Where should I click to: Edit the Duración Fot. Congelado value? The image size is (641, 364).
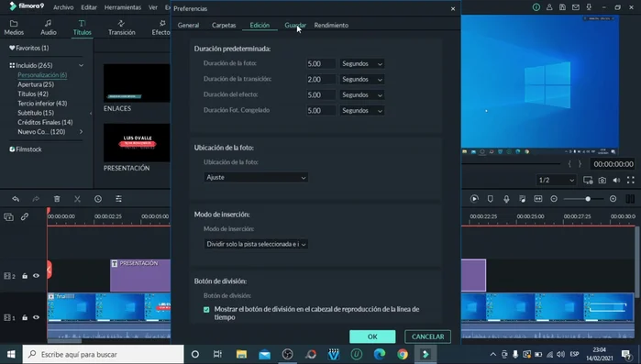321,110
